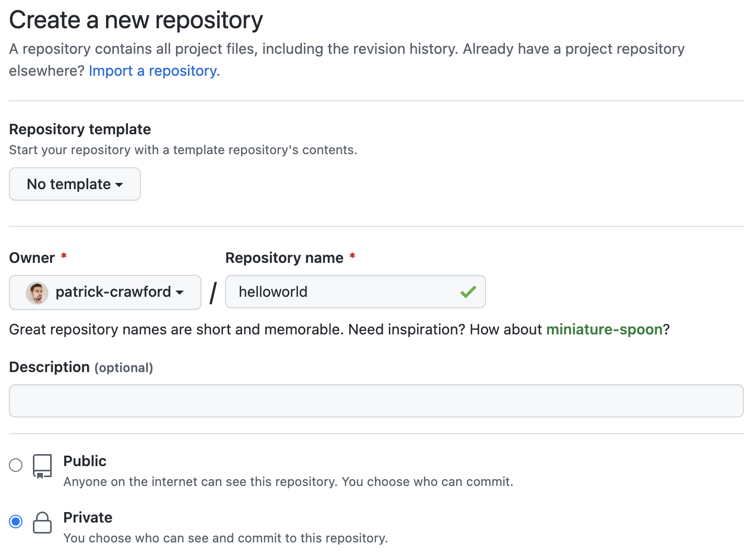Click patrick-crawford's profile avatar

tap(36, 292)
